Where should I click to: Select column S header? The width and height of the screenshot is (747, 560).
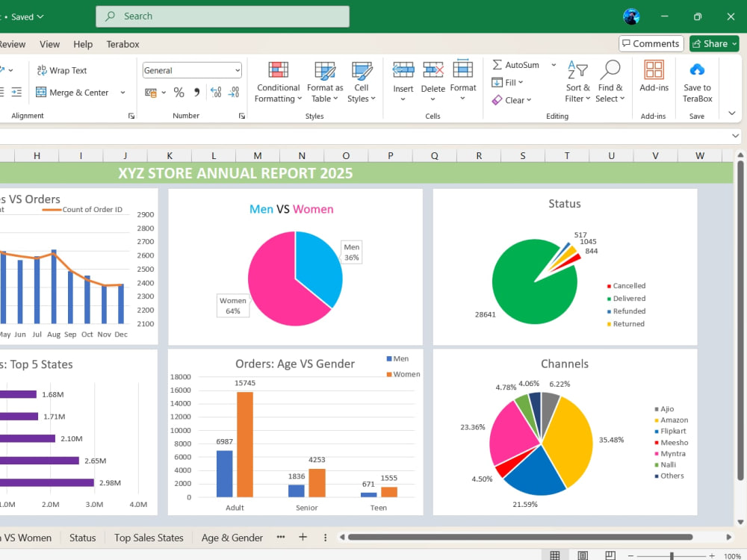coord(523,156)
